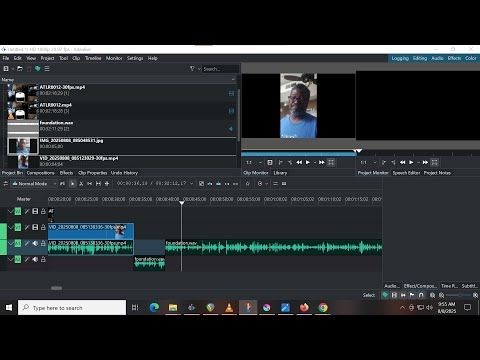Lock the second video track
This screenshot has width=480, height=360.
(43, 227)
